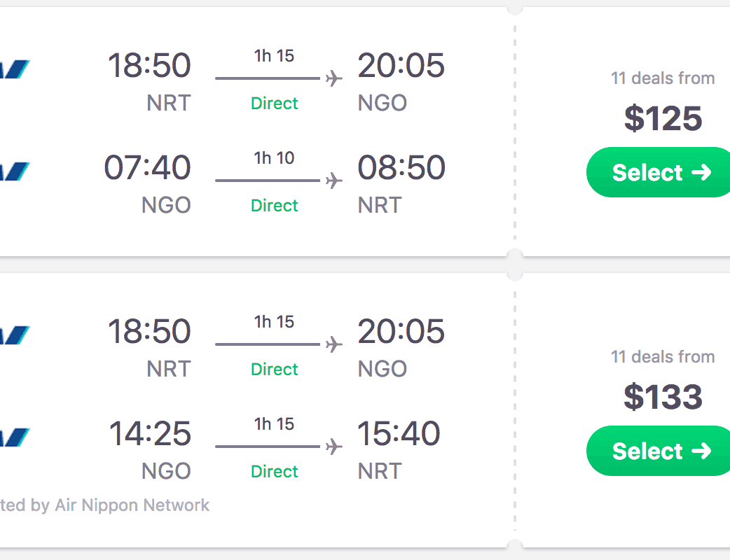Click the Select button for the $125 deal
Image resolution: width=730 pixels, height=560 pixels.
pos(660,172)
